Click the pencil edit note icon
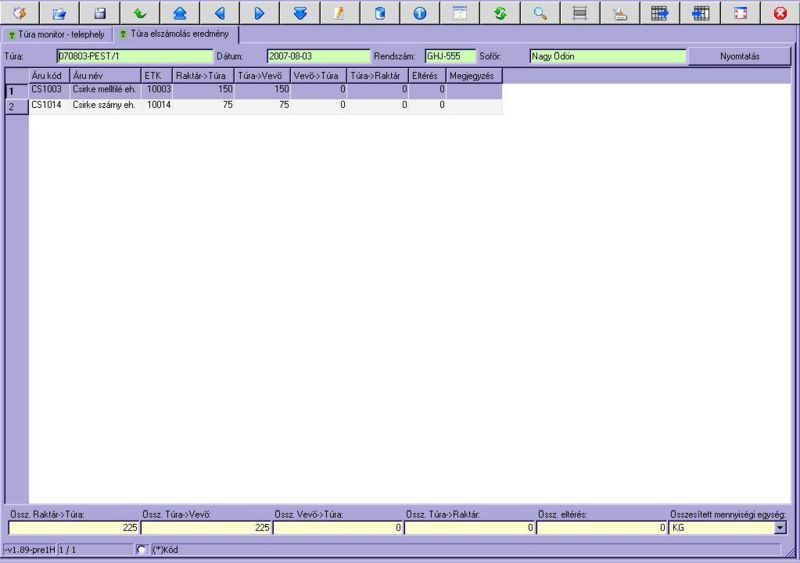800x563 pixels. pyautogui.click(x=339, y=13)
